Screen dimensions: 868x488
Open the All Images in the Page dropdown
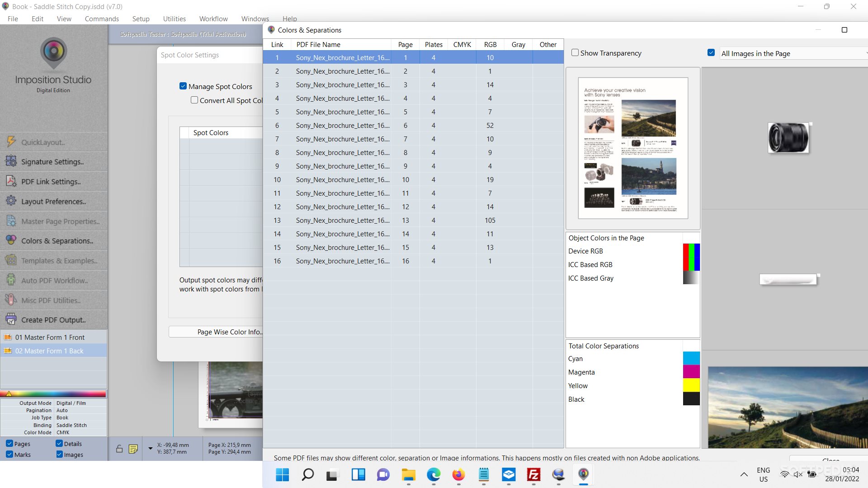coord(793,53)
